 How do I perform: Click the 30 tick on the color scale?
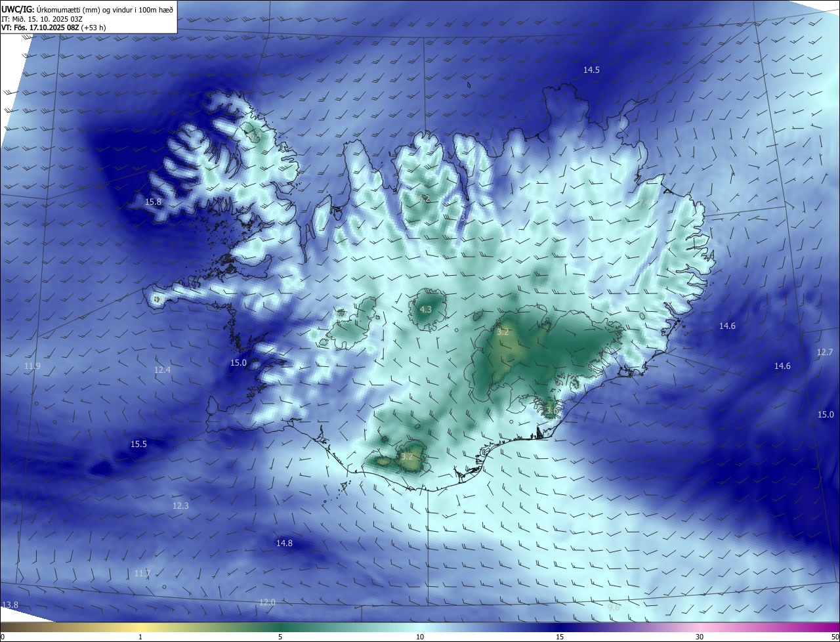pyautogui.click(x=700, y=637)
